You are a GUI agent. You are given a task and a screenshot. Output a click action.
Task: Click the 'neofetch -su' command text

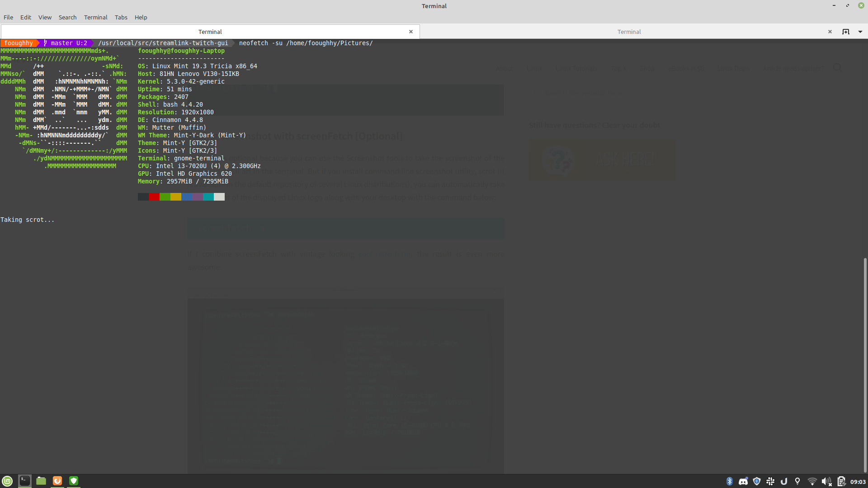coord(261,43)
